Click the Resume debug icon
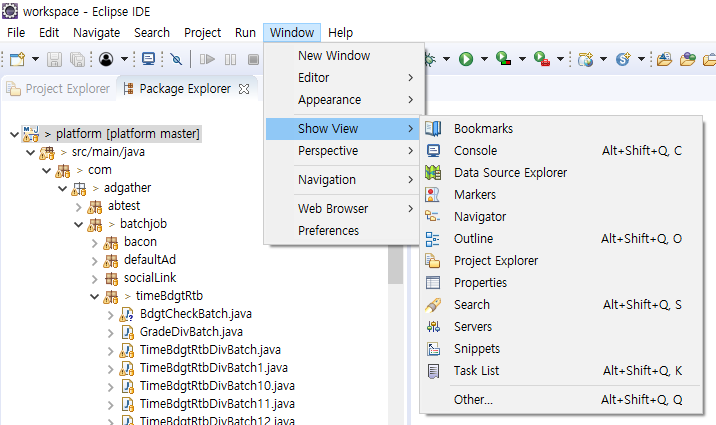 (207, 59)
